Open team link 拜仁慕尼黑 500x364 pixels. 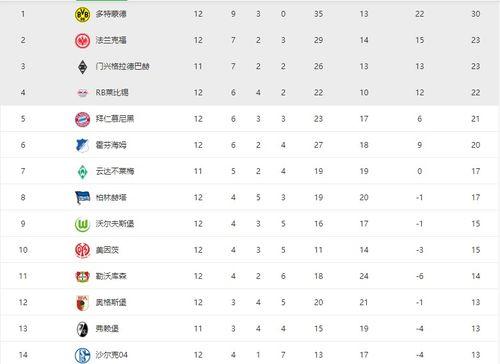pos(115,119)
